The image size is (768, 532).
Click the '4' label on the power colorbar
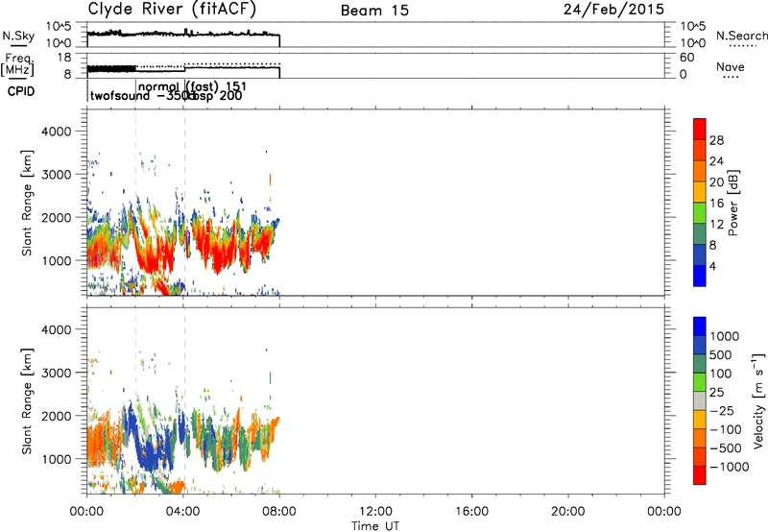[x=712, y=266]
